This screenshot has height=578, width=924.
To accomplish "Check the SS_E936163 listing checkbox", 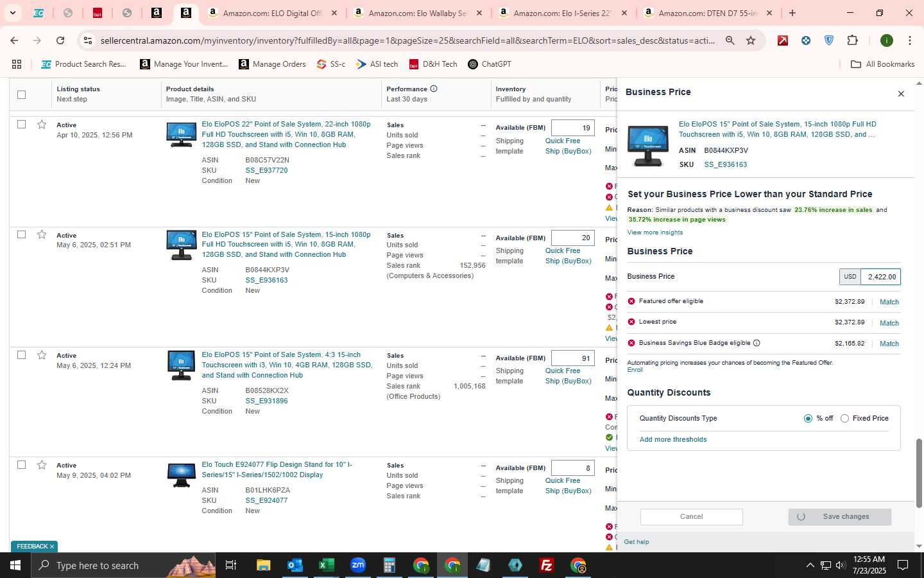I will pos(21,234).
